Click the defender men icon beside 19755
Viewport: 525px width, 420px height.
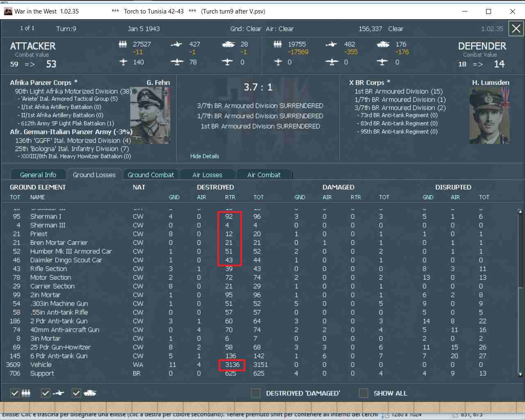point(278,44)
